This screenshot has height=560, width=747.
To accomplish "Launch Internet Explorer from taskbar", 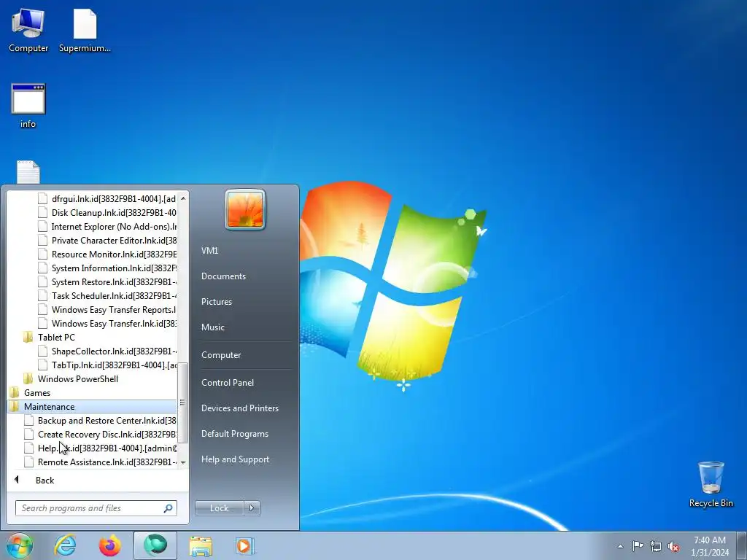I will coord(65,545).
